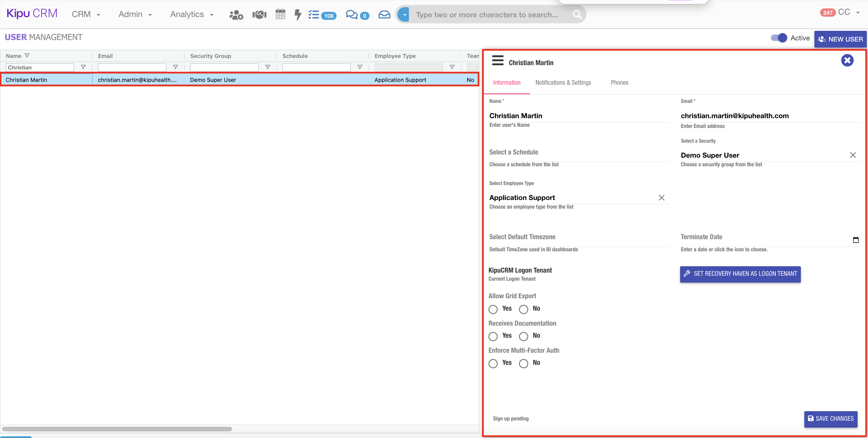Click the lightning bolt quick actions icon

(x=297, y=14)
